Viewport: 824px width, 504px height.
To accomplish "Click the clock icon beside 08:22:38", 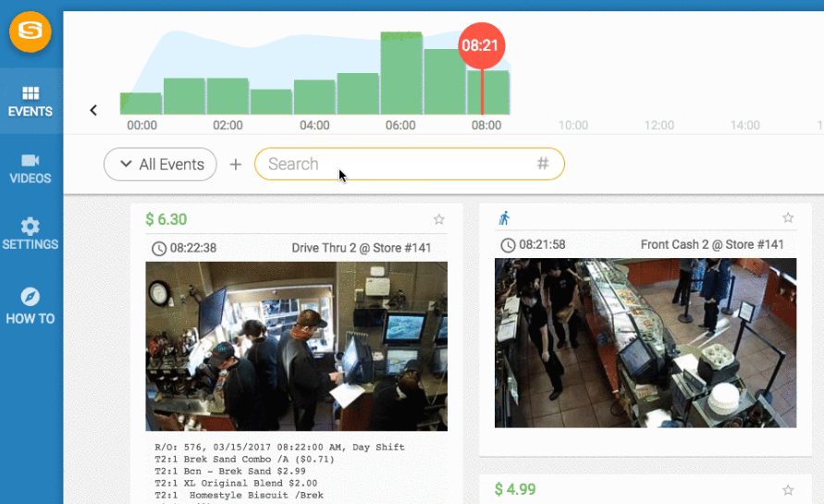I will pyautogui.click(x=159, y=248).
